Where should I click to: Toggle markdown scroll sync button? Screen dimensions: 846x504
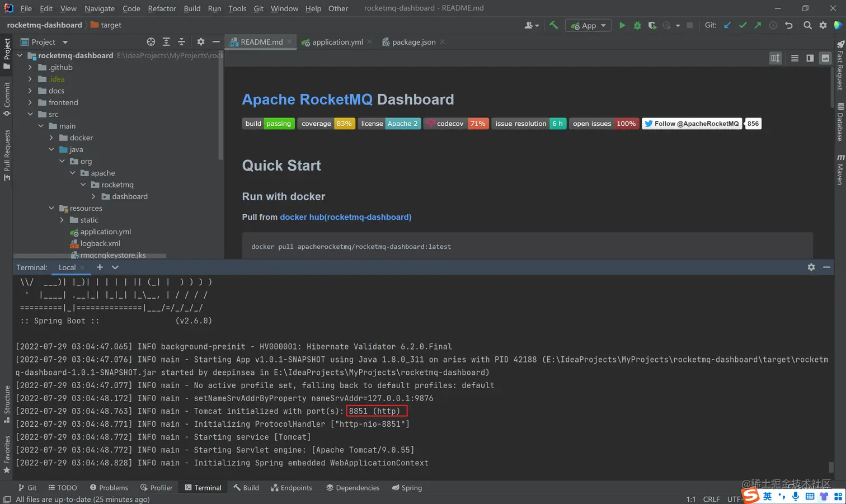pos(775,58)
